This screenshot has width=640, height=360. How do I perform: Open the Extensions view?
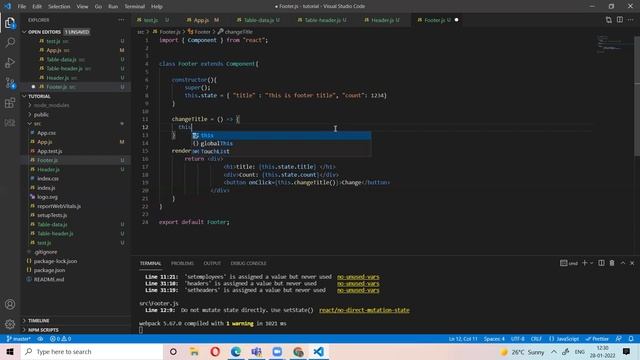pos(10,103)
